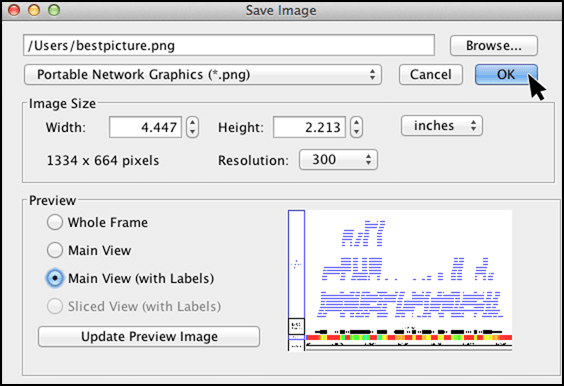Viewport: 564px width, 386px height.
Task: Click the green zoom window button
Action: (x=54, y=10)
